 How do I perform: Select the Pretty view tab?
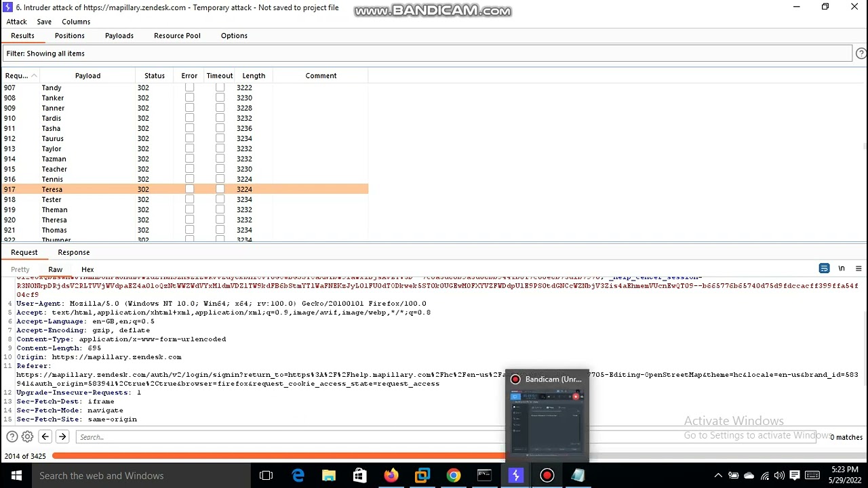pyautogui.click(x=20, y=269)
